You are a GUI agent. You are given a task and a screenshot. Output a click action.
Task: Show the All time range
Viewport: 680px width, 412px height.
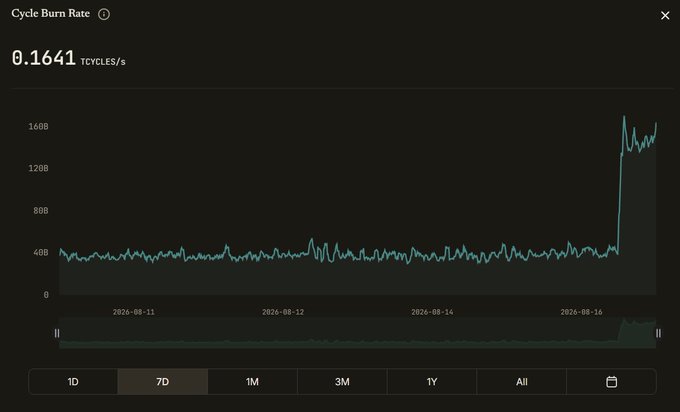pyautogui.click(x=522, y=382)
